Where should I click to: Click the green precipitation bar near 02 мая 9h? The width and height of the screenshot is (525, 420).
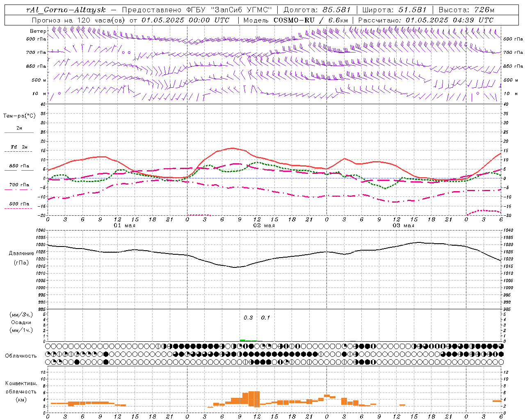[x=242, y=340]
